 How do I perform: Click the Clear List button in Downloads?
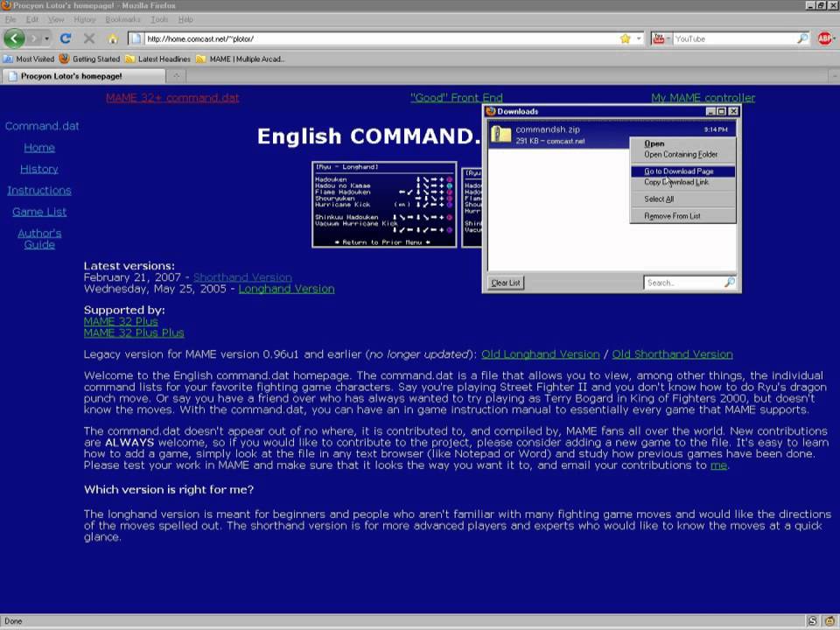tap(506, 283)
